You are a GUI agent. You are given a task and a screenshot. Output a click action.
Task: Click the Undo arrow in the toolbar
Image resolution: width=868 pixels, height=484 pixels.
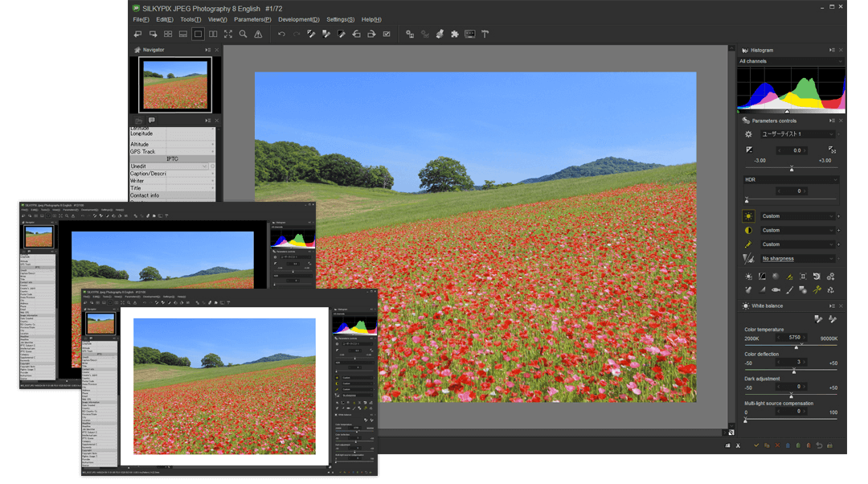(280, 34)
